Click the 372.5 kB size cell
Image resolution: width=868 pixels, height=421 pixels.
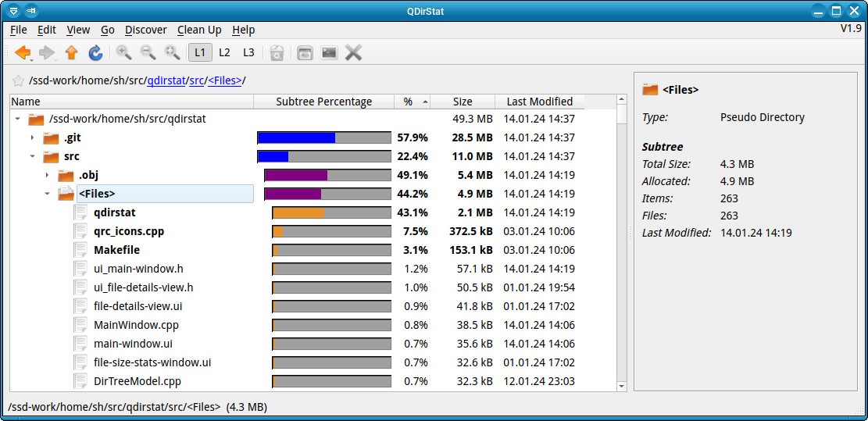470,231
